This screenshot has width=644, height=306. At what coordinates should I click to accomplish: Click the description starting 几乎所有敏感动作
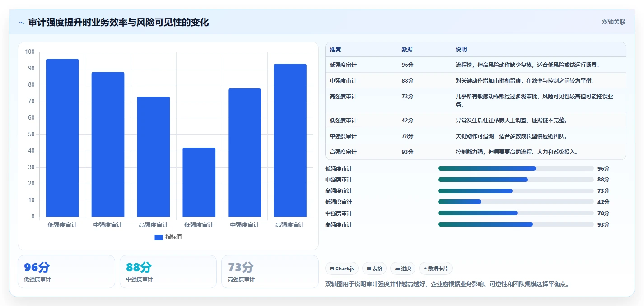(x=534, y=101)
